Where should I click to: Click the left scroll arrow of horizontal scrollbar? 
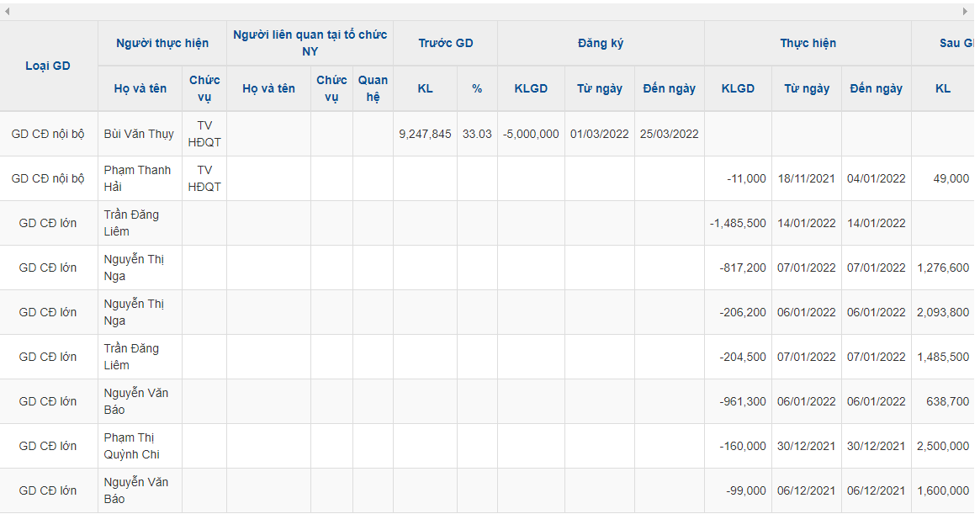tap(7, 11)
